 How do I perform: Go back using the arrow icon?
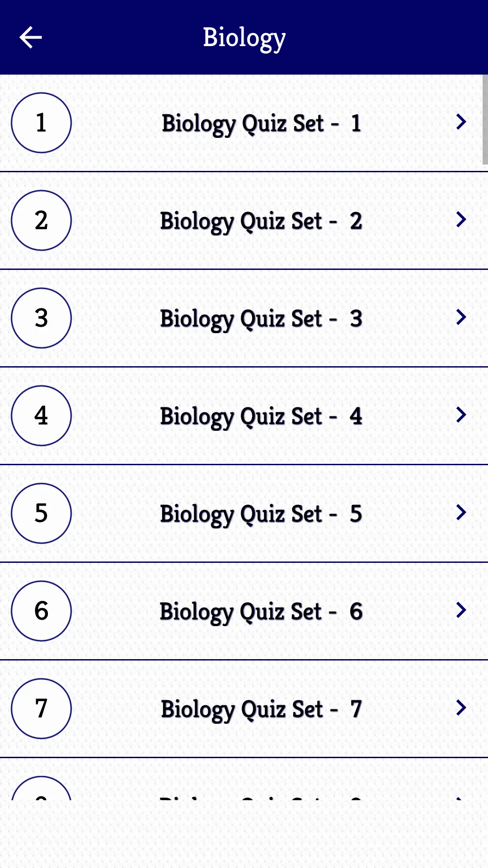[x=31, y=37]
